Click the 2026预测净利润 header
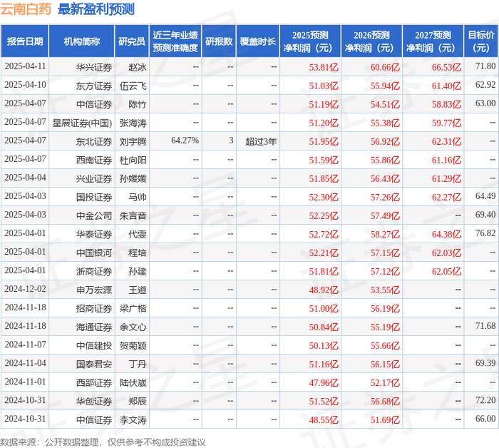 tap(371, 41)
